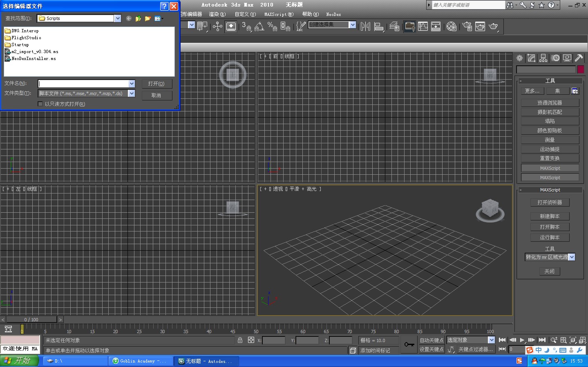Switch to the Display panel tab
Viewport: 588px width, 367px height.
pyautogui.click(x=567, y=58)
